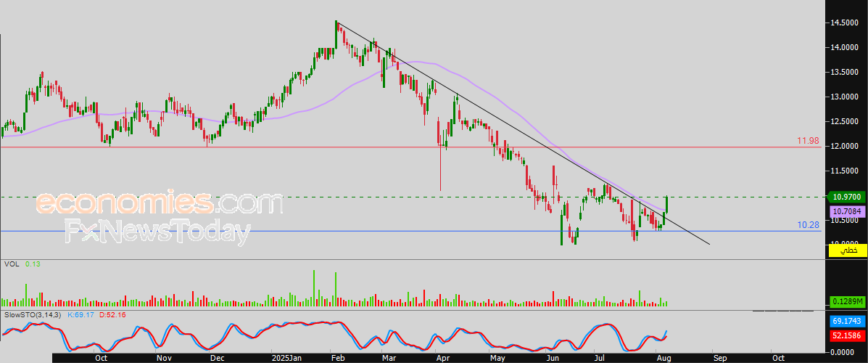868x363 pixels.
Task: Click the red 52.1586 stochastic tag
Action: coord(847,335)
